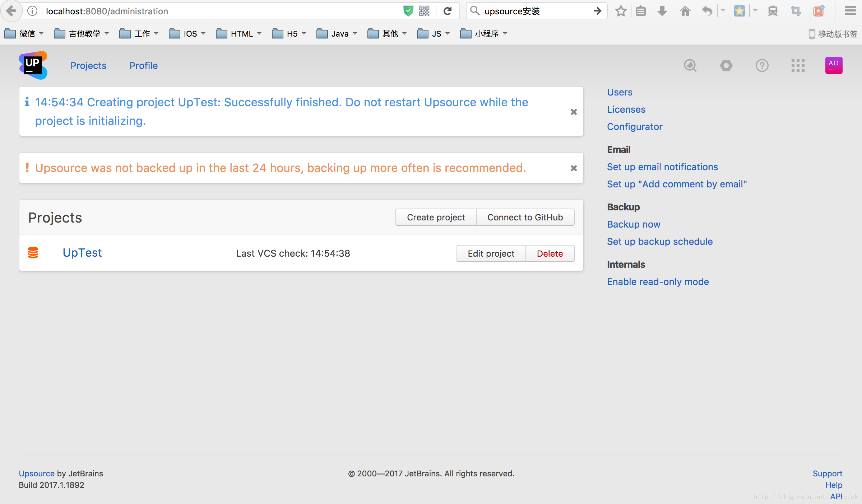Open the Upsource footer link
The width and height of the screenshot is (862, 504).
[x=37, y=473]
